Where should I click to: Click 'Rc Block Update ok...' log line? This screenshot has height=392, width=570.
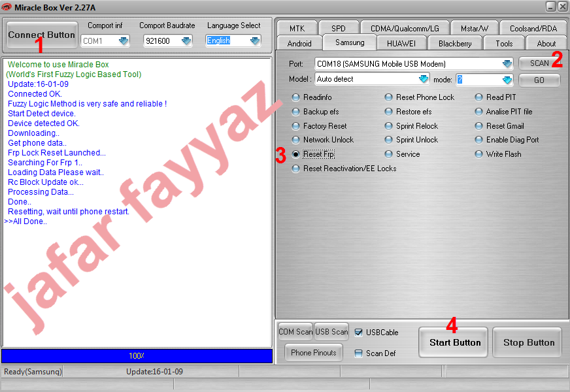[46, 182]
